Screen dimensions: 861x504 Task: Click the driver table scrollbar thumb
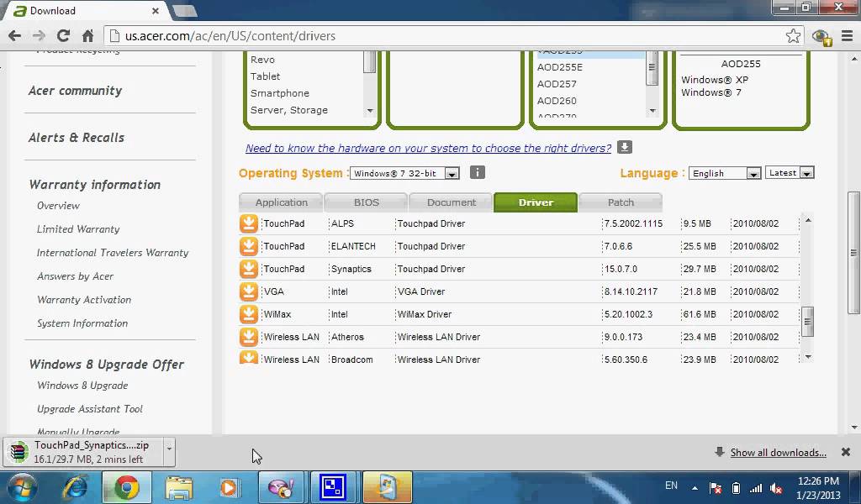coord(807,321)
